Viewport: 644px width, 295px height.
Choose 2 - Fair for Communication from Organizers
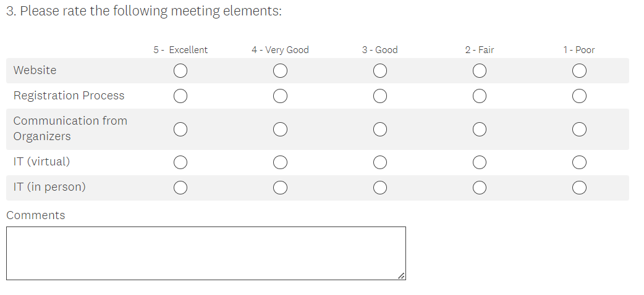coord(480,130)
